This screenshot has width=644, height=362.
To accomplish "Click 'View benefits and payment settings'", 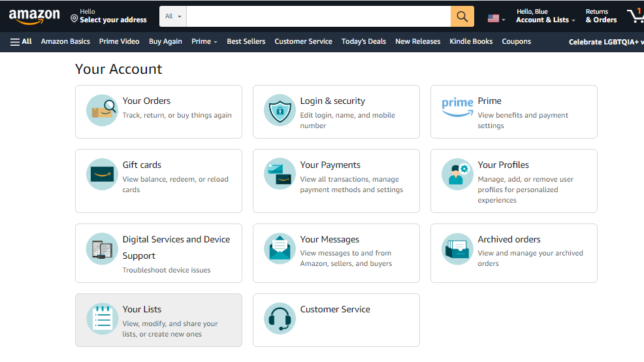I will pyautogui.click(x=523, y=120).
